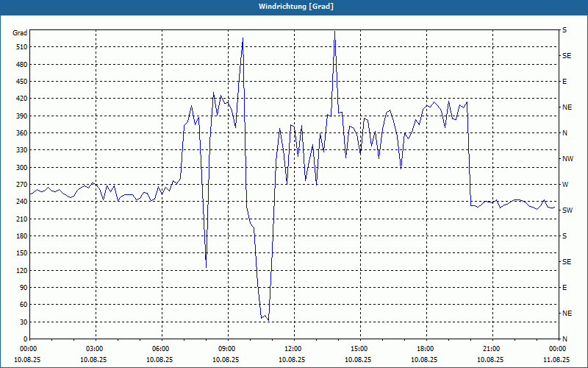
Task: Click the 30 y-axis value
Action: [24, 322]
